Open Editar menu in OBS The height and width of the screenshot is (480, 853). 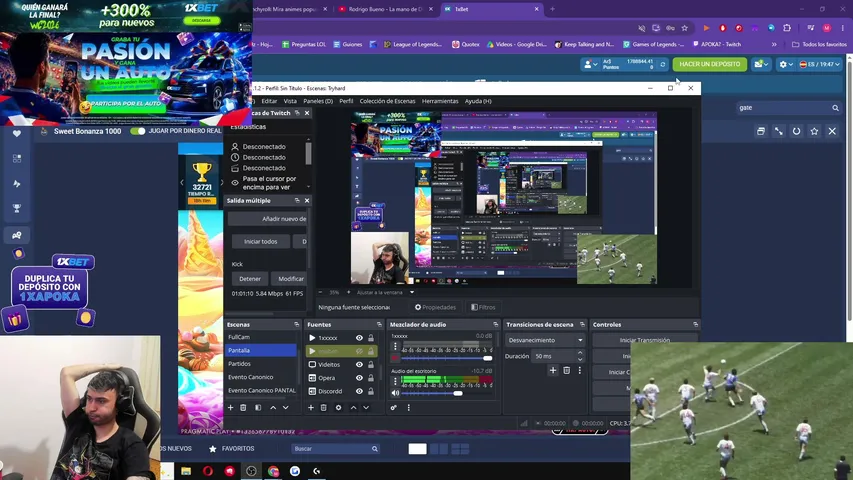[x=269, y=101]
